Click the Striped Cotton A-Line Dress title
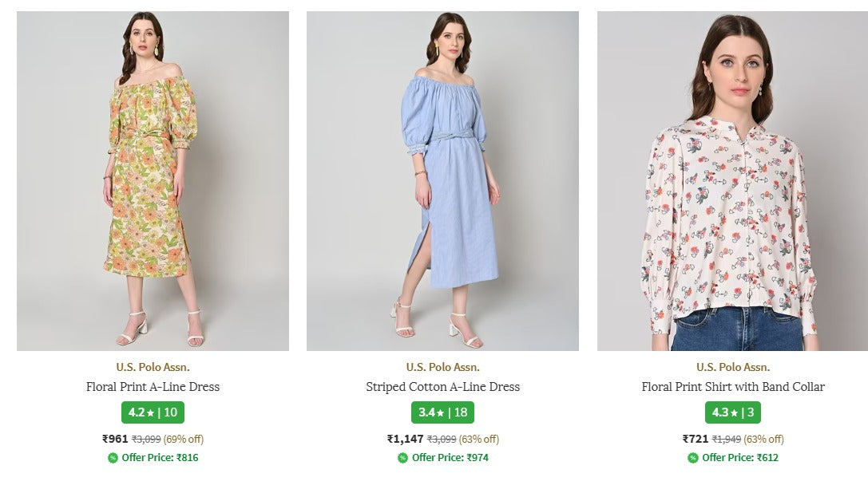868x501 pixels. coord(442,387)
